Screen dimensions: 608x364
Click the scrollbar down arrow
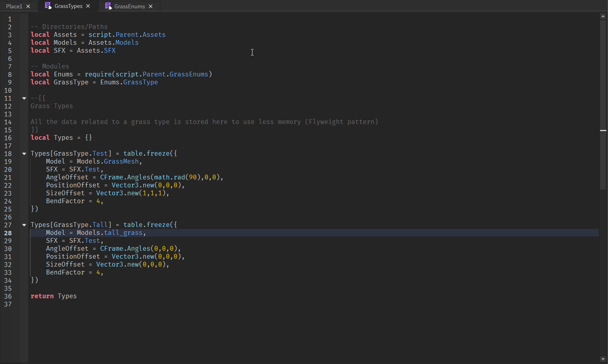click(x=603, y=359)
